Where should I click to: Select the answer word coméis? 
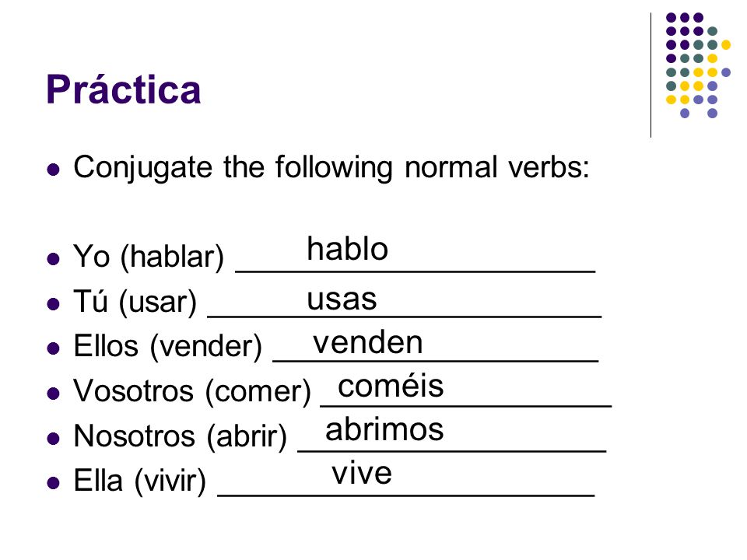(391, 386)
